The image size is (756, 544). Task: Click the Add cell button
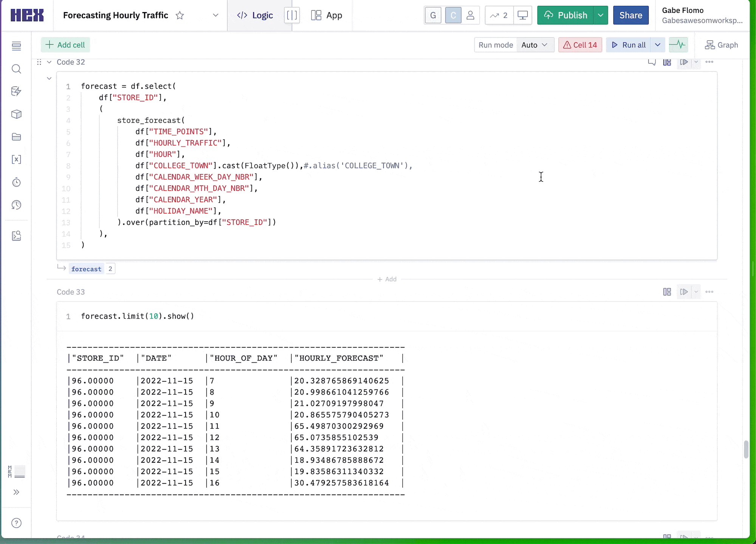click(65, 45)
